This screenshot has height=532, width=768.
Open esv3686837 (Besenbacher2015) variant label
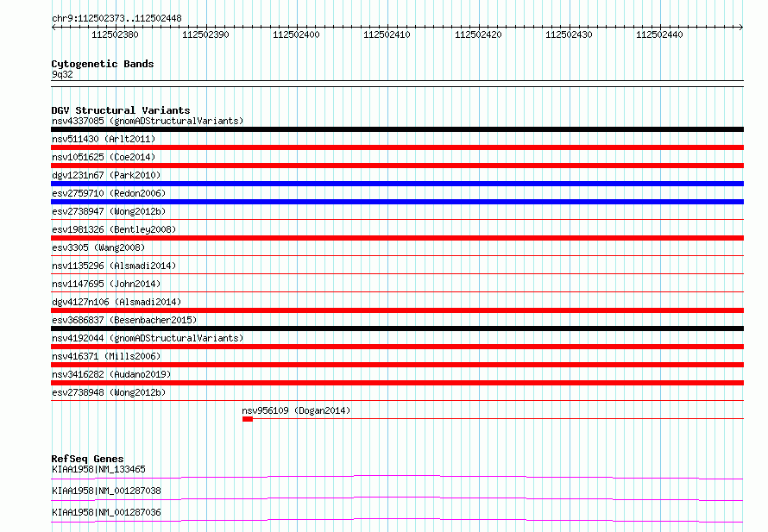click(x=124, y=320)
